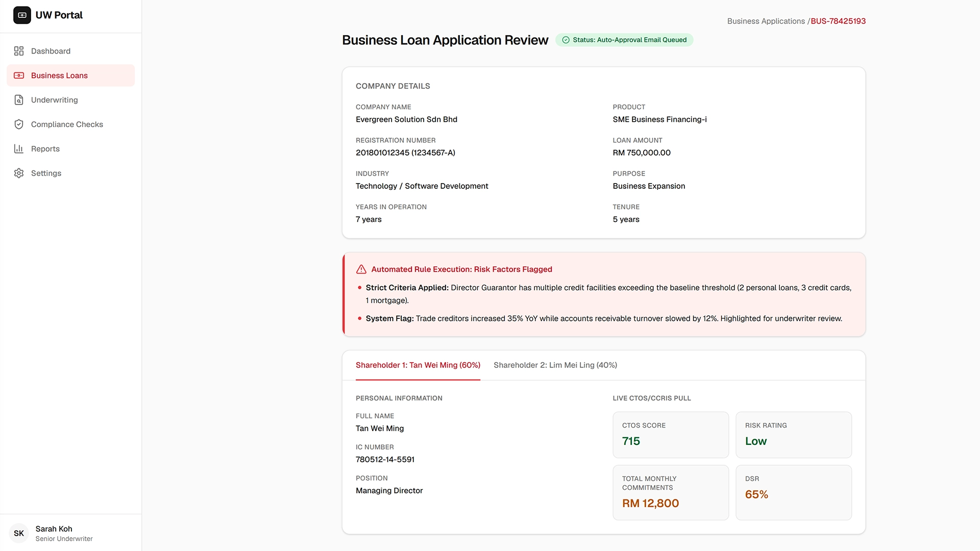Click application ID BUS-78425193 in breadcrumb
980x551 pixels.
point(838,21)
